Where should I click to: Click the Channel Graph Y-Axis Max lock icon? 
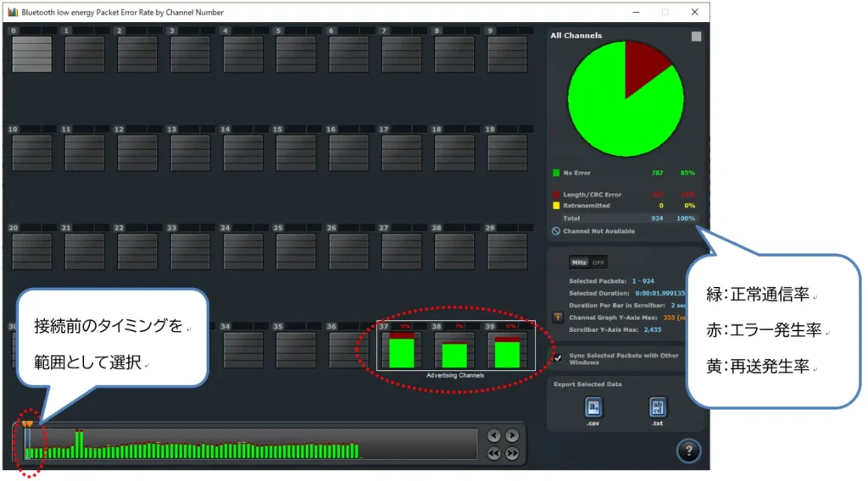pyautogui.click(x=558, y=317)
